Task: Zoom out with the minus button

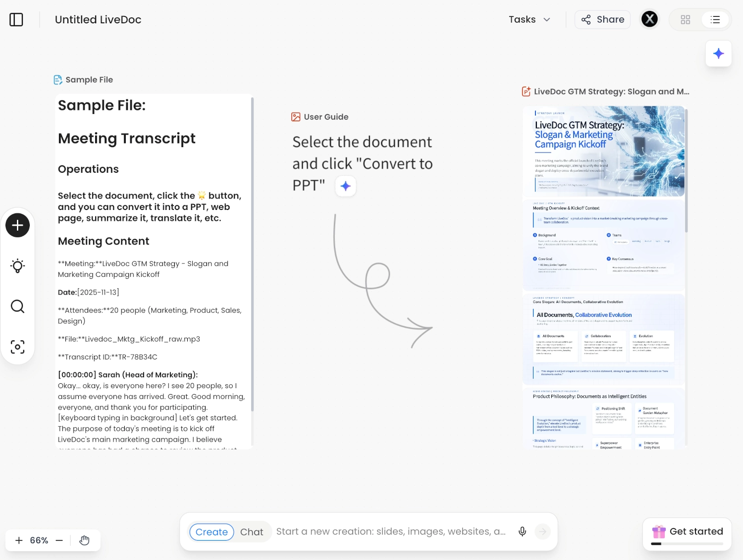Action: pos(59,540)
